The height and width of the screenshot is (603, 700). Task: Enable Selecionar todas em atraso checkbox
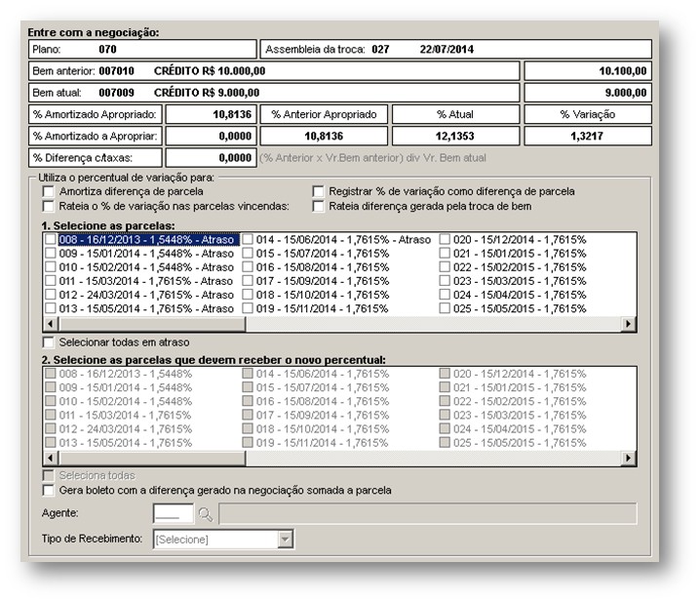click(48, 342)
